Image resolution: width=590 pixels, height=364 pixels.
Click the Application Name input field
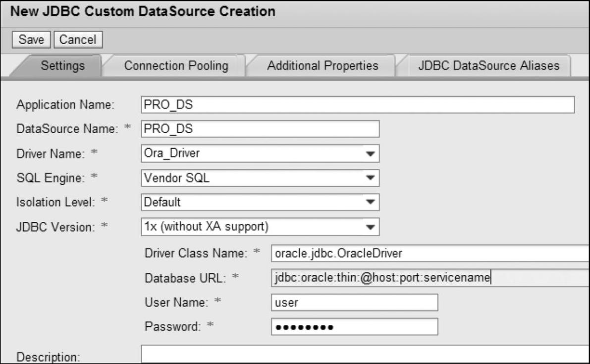pos(357,105)
